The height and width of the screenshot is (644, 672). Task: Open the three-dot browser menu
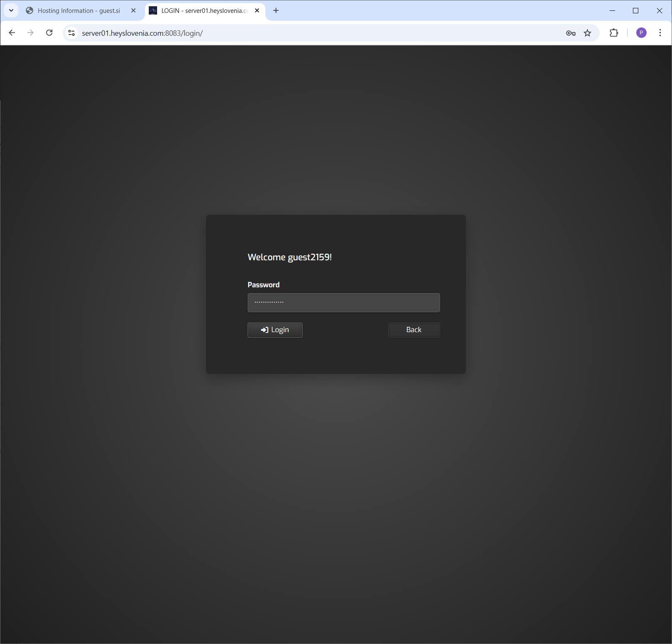click(660, 32)
